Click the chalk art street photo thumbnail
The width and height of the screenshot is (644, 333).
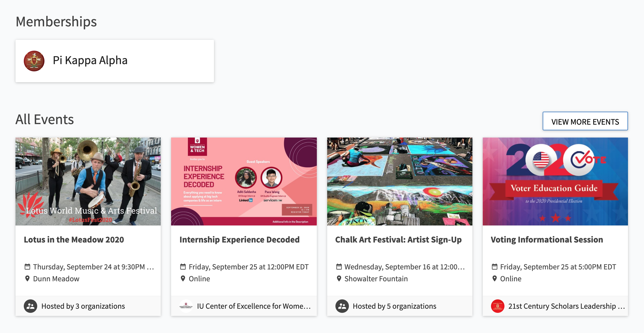tap(400, 181)
